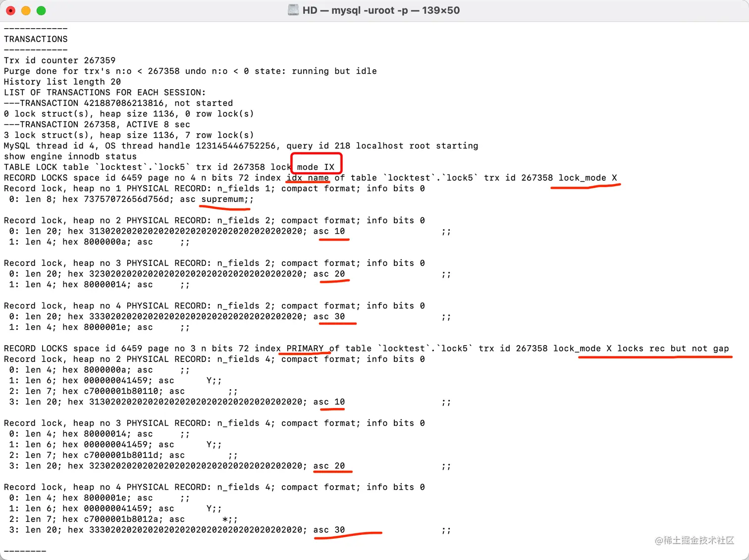Screen dimensions: 749x560
Task: Select the line 'Trx id counter 267359'
Action: coord(59,60)
